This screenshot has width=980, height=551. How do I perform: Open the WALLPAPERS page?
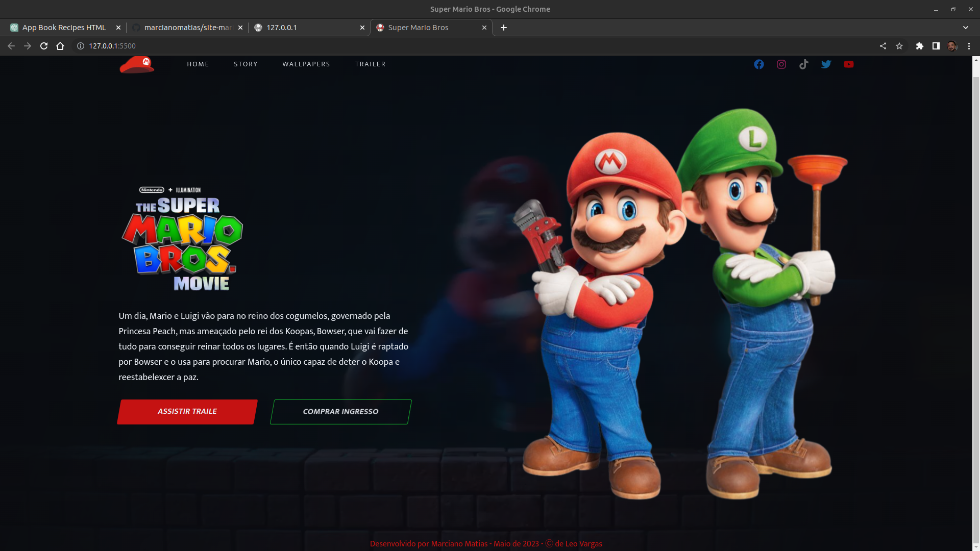[306, 64]
